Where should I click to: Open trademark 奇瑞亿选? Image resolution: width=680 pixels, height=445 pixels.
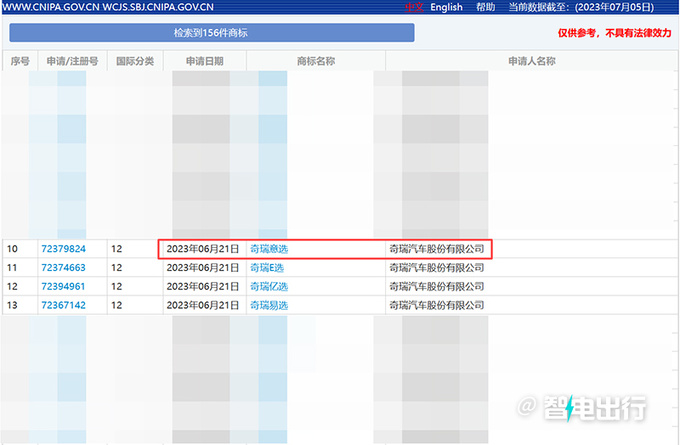coord(269,286)
